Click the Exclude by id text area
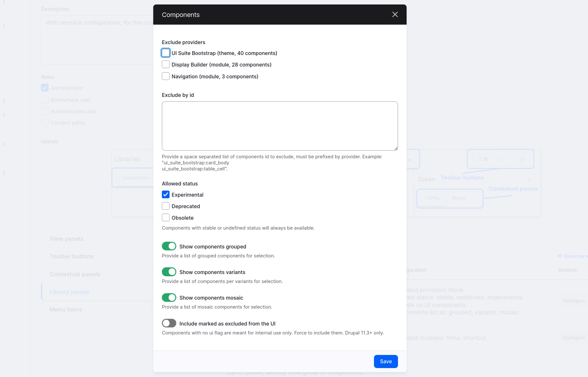This screenshot has height=377, width=588. 280,126
